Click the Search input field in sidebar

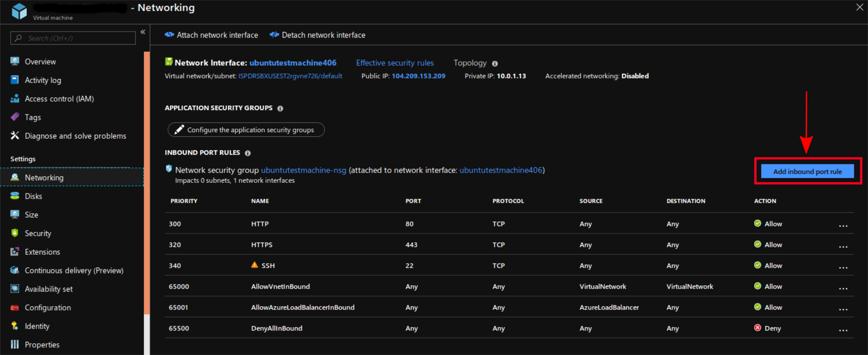tap(77, 38)
